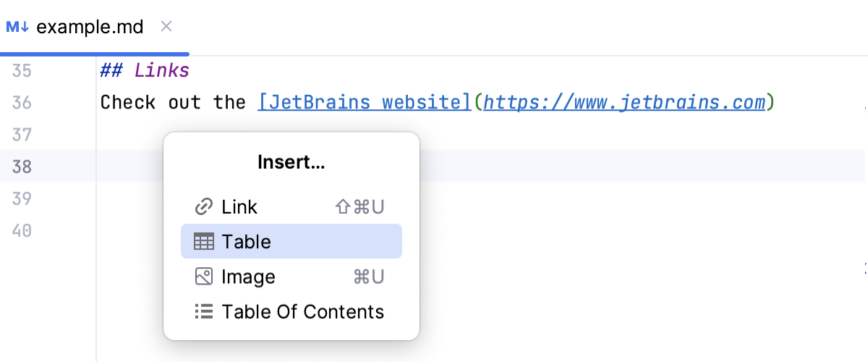Click line number 39 in the gutter
The image size is (868, 362).
point(22,198)
